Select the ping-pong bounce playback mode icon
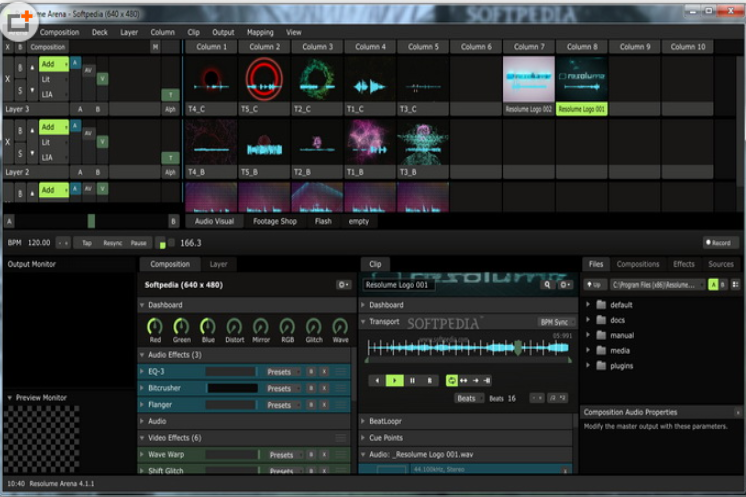Screen dimensions: 746x497 click(464, 380)
